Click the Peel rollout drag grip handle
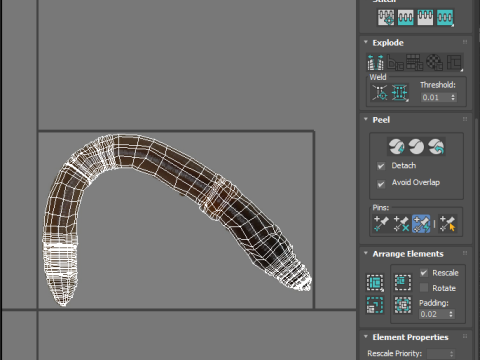 (x=465, y=119)
